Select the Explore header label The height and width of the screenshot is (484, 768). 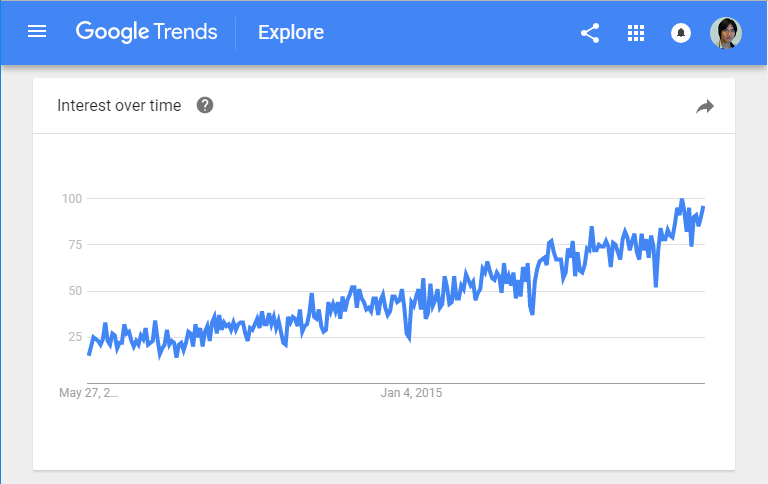click(291, 32)
